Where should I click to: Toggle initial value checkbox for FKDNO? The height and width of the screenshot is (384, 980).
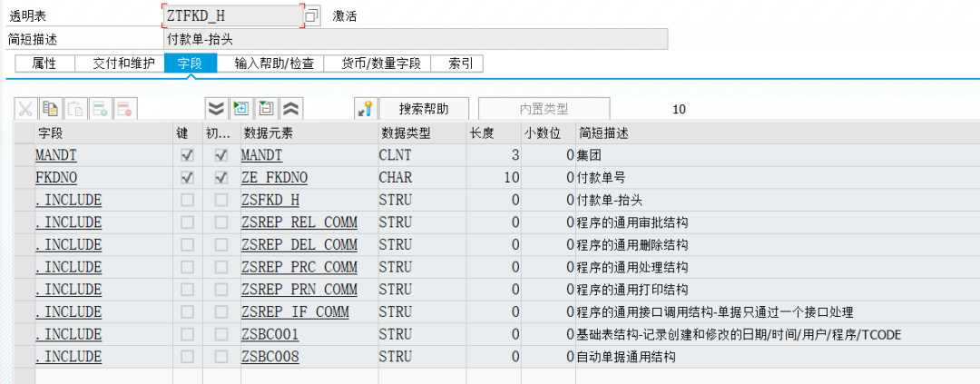click(x=221, y=178)
